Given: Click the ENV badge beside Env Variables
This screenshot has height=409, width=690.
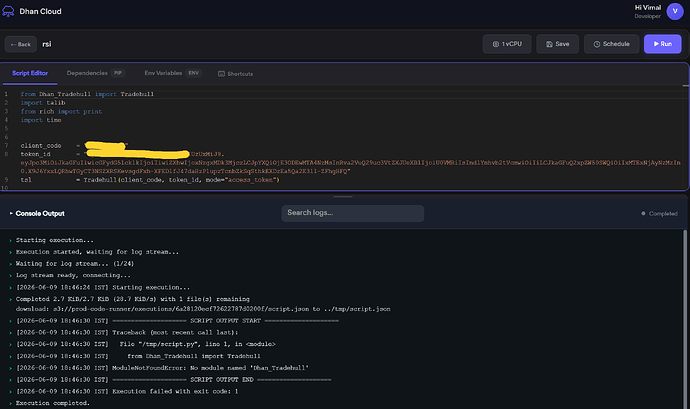Looking at the screenshot, I should click(x=194, y=73).
